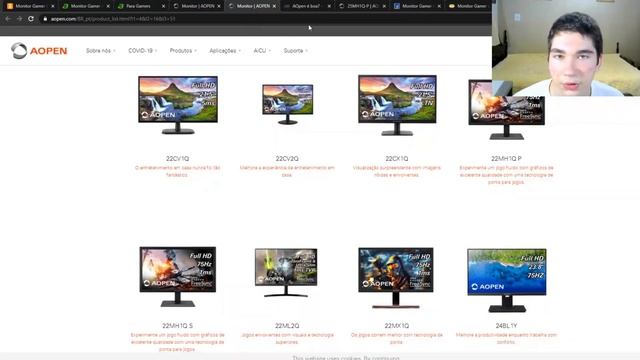The height and width of the screenshot is (360, 640).
Task: Click the 22MH1Q P product name
Action: click(x=506, y=158)
